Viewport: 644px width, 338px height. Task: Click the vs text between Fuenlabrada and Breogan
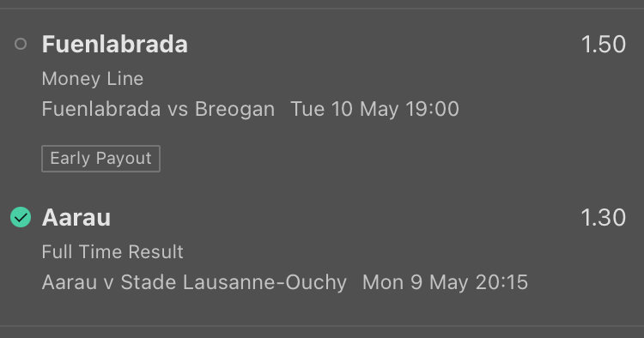178,110
